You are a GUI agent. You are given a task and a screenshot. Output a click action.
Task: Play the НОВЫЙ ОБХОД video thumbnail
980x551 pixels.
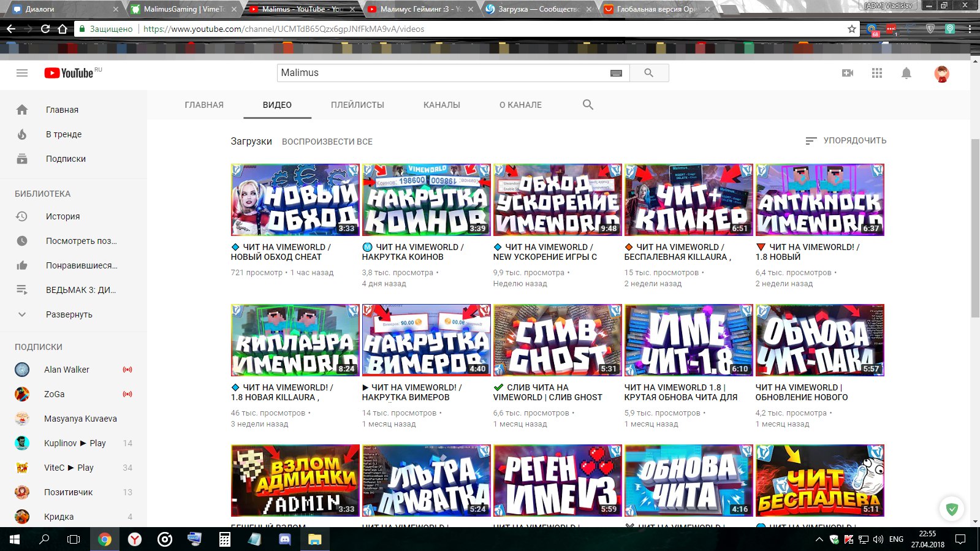[x=295, y=200]
